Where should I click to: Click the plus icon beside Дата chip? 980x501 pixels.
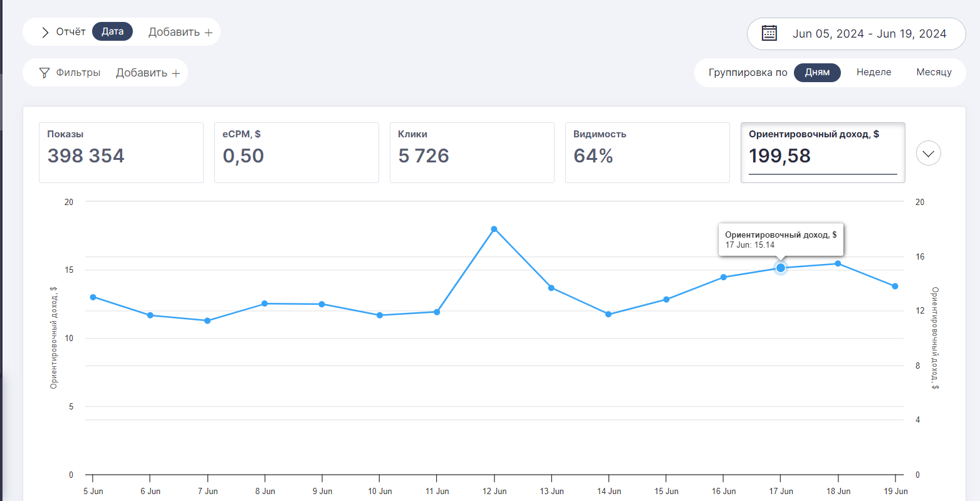(x=209, y=33)
